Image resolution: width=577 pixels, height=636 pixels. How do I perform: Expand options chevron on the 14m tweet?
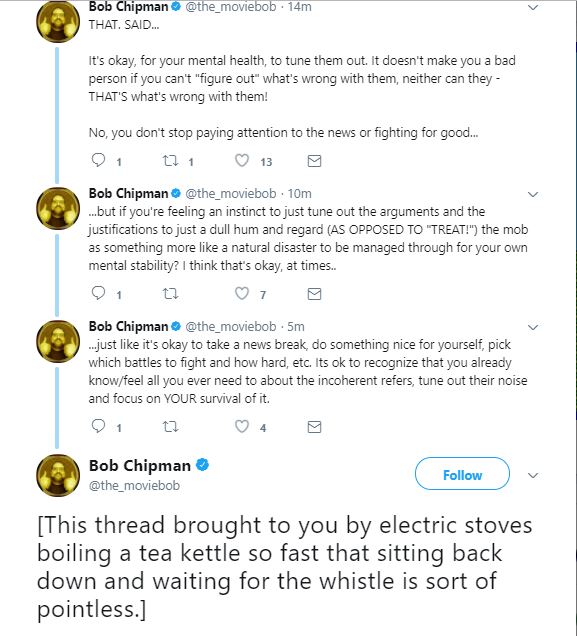coord(533,7)
